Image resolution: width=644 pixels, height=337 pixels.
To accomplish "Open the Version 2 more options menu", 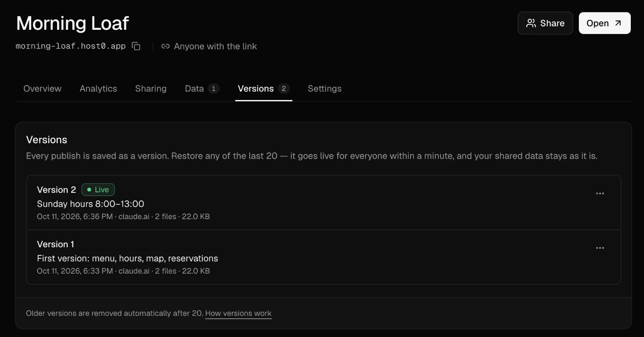I will click(600, 194).
